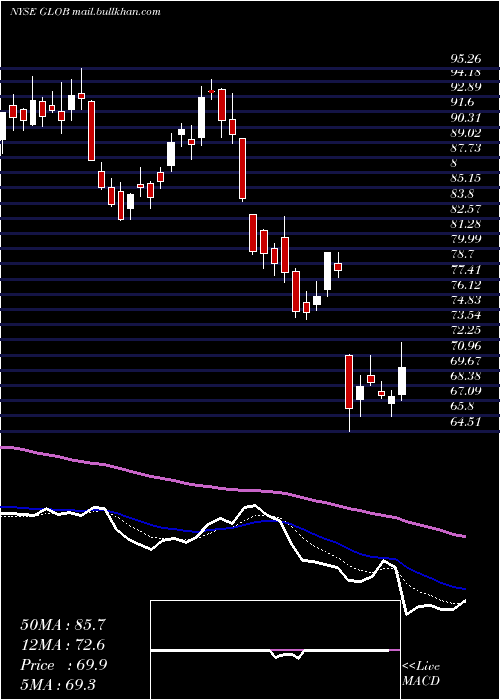Click the NYSE GLOB chart title
The height and width of the screenshot is (700, 500).
(x=40, y=12)
